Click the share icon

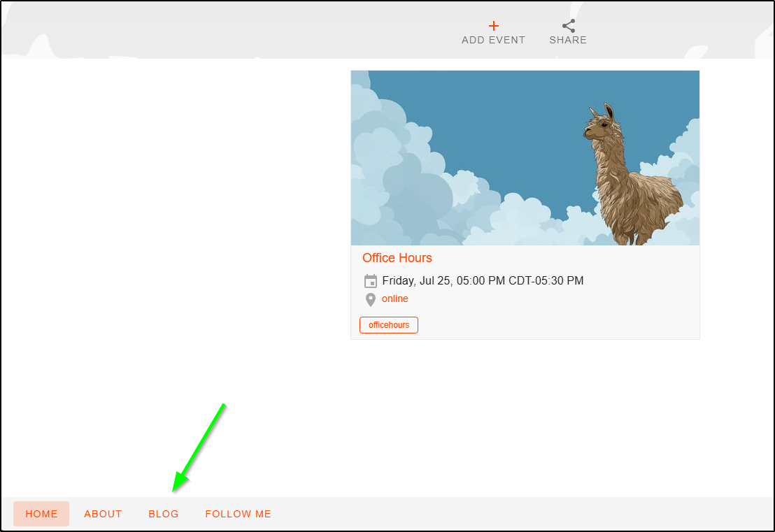569,26
